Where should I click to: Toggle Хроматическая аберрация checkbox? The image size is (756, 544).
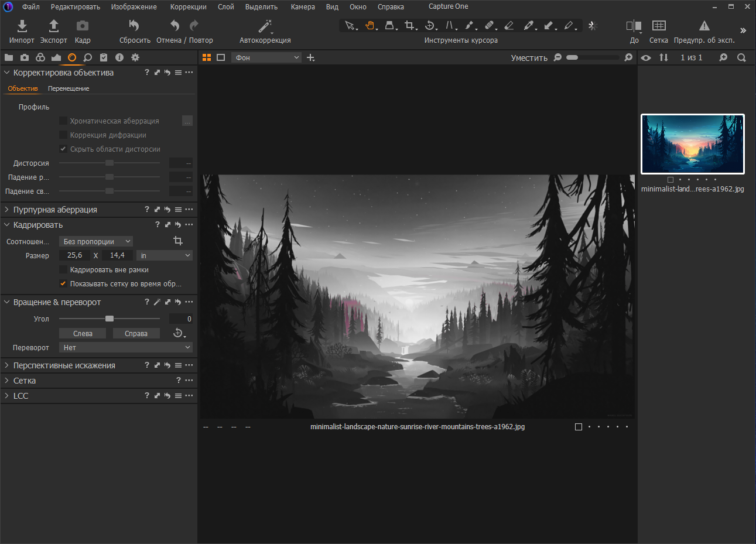click(x=63, y=121)
